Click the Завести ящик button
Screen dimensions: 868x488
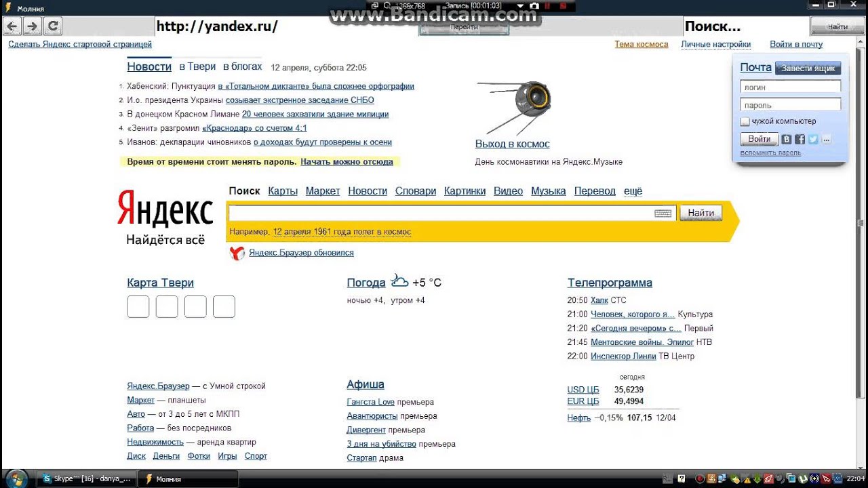point(808,68)
